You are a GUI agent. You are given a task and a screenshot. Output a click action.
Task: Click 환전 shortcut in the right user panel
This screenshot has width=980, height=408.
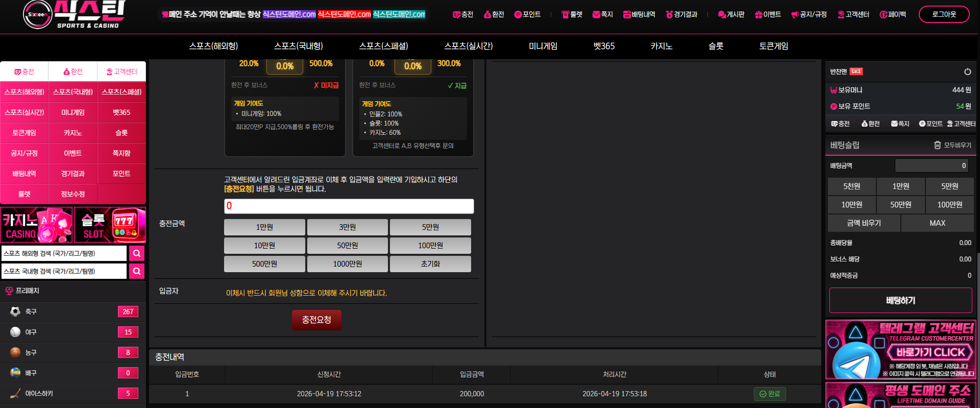870,124
